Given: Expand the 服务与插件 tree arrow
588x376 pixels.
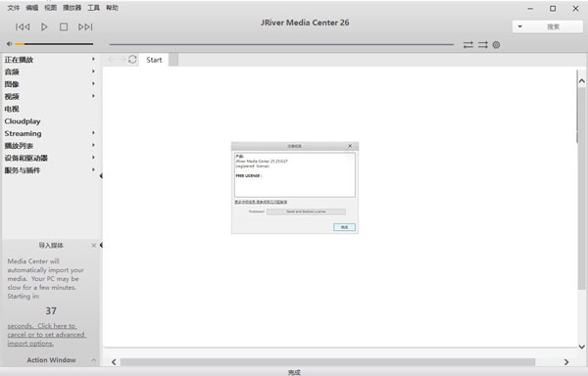Looking at the screenshot, I should pyautogui.click(x=93, y=169).
